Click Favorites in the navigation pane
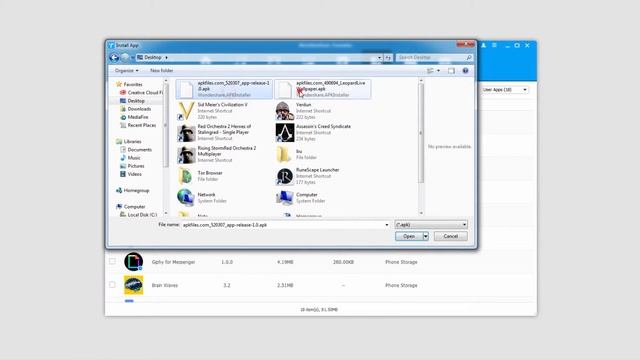640x360 pixels. coord(129,84)
